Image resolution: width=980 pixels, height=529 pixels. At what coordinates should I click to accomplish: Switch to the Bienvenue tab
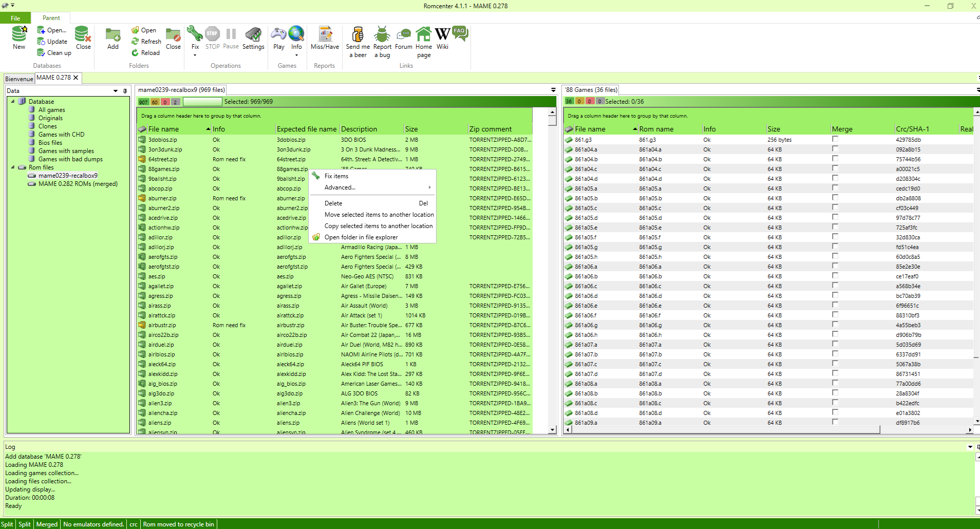click(19, 79)
